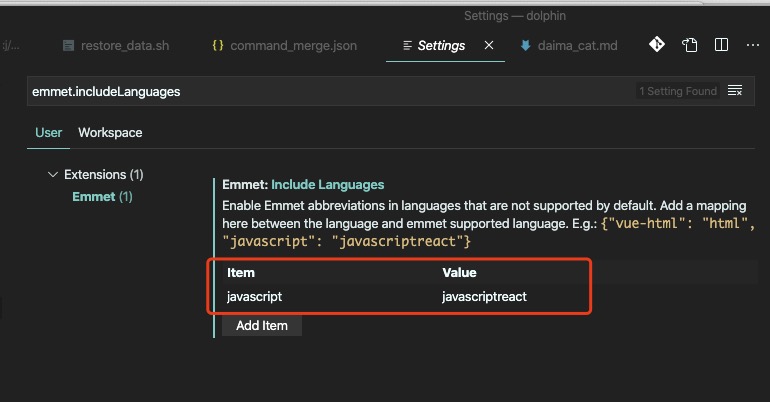
Task: Click the Item column header
Action: tap(241, 272)
